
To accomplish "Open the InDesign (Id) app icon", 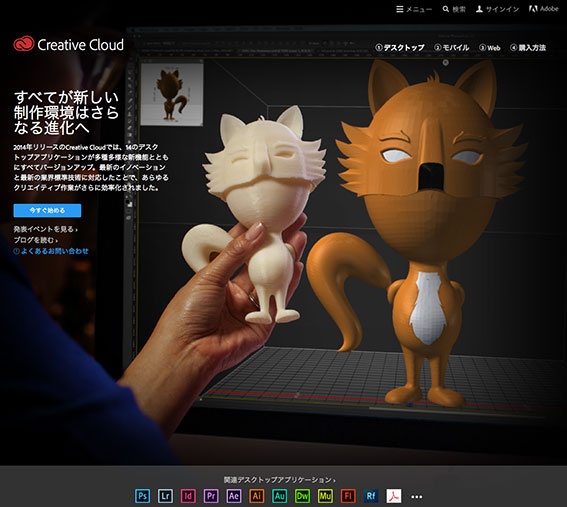I will click(188, 496).
